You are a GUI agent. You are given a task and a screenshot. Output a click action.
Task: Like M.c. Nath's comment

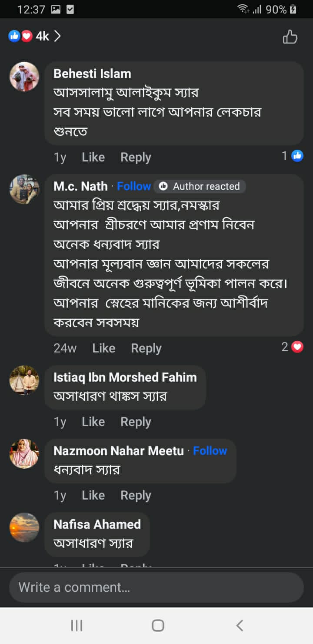tap(103, 348)
